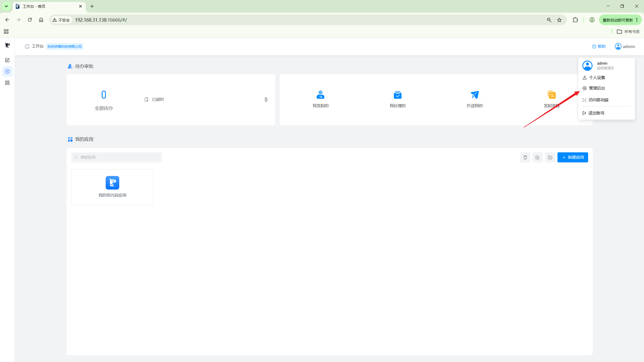
Task: Click the 不安全 site info badge
Action: [61, 20]
